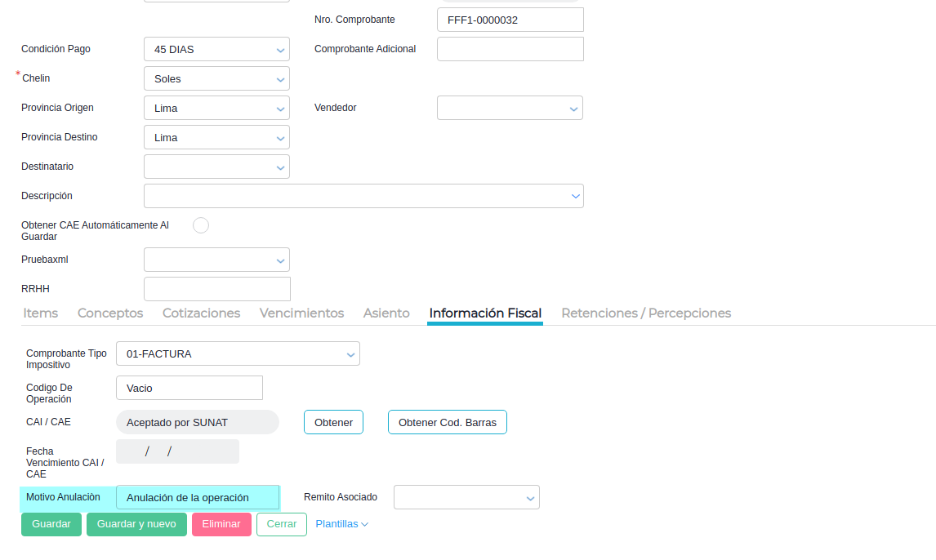Click Obtener Cod. Barras button
The height and width of the screenshot is (560, 936).
click(x=447, y=422)
